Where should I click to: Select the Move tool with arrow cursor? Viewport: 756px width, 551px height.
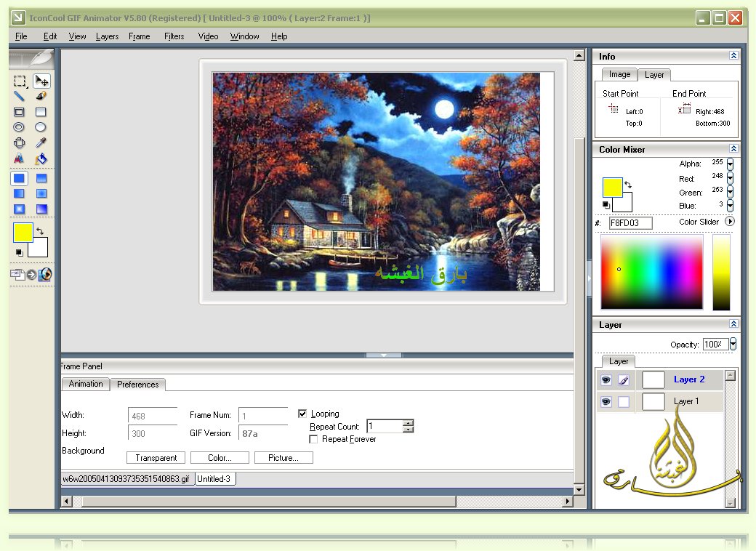point(41,81)
